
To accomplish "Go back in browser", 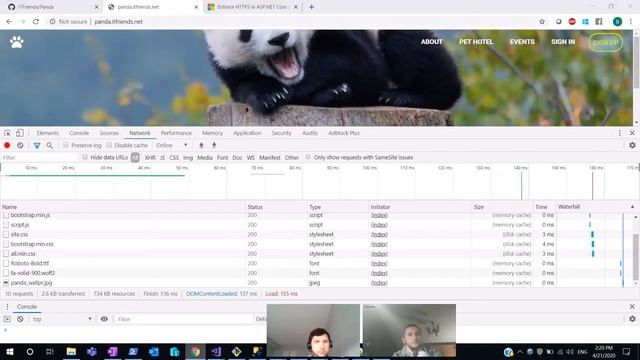I will point(9,22).
